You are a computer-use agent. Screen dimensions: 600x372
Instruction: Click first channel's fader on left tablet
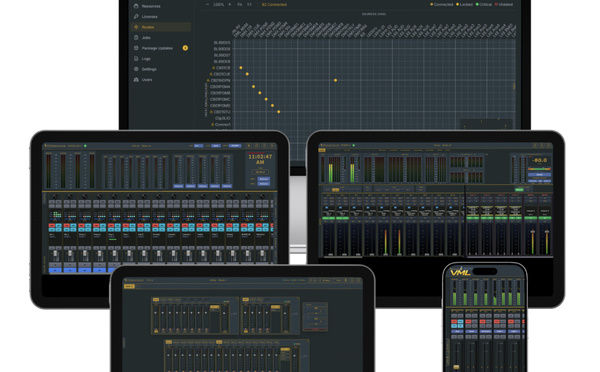[x=55, y=254]
